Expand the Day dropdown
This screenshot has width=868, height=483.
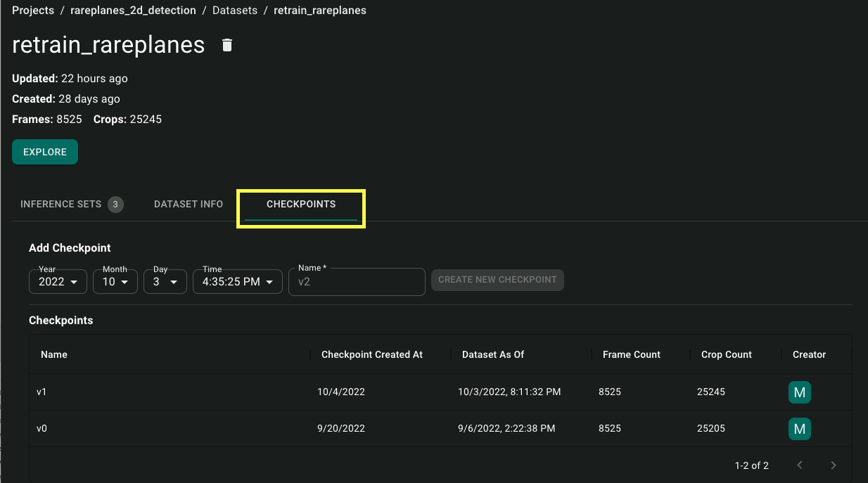(x=165, y=282)
